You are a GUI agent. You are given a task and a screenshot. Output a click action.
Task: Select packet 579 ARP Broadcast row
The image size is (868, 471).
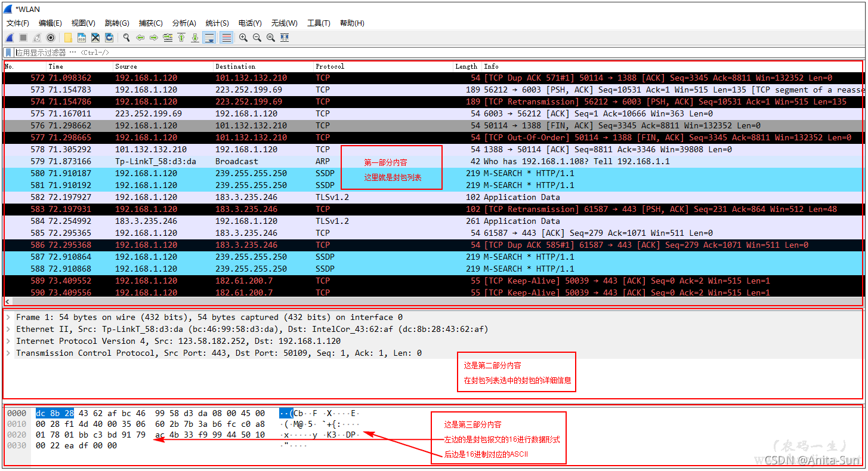(x=433, y=161)
